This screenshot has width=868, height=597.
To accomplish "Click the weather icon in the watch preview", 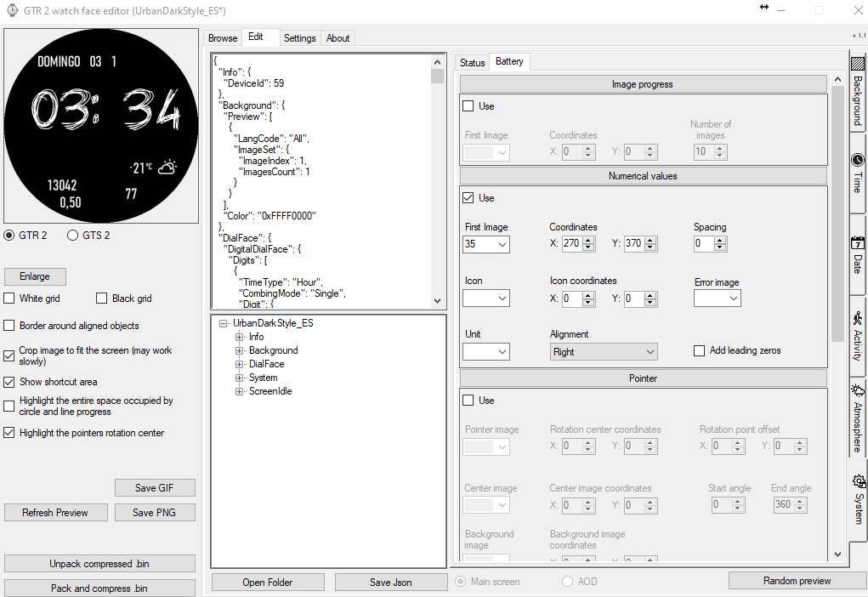I will coord(167,167).
